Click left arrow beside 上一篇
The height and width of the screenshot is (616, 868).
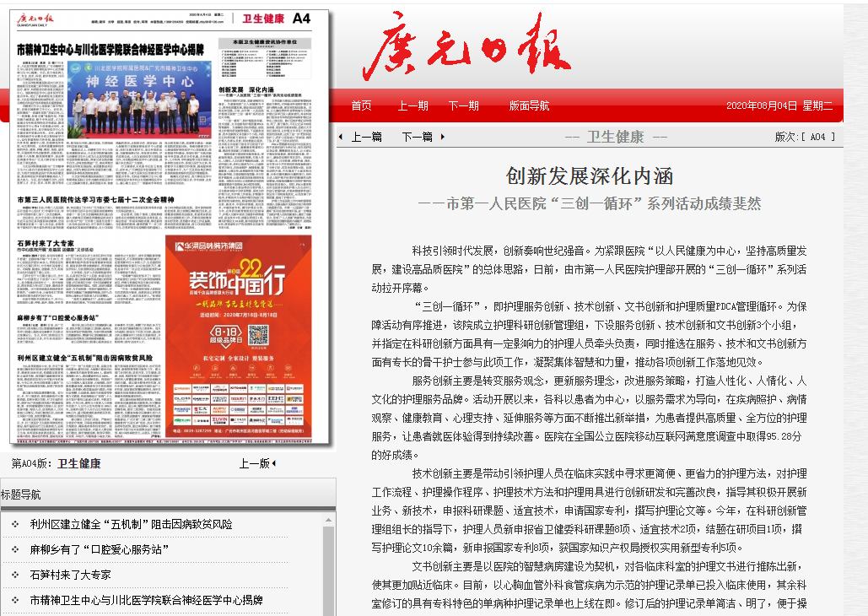[341, 137]
